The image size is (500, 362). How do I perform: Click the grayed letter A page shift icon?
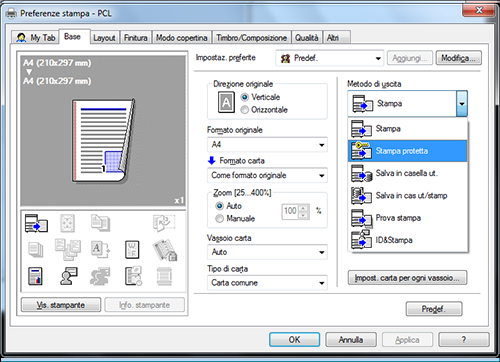click(x=100, y=250)
